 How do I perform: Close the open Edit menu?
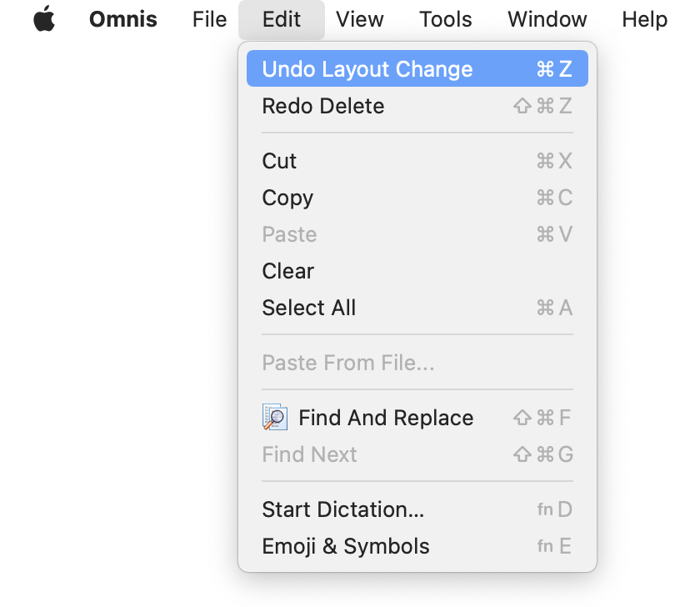click(282, 19)
